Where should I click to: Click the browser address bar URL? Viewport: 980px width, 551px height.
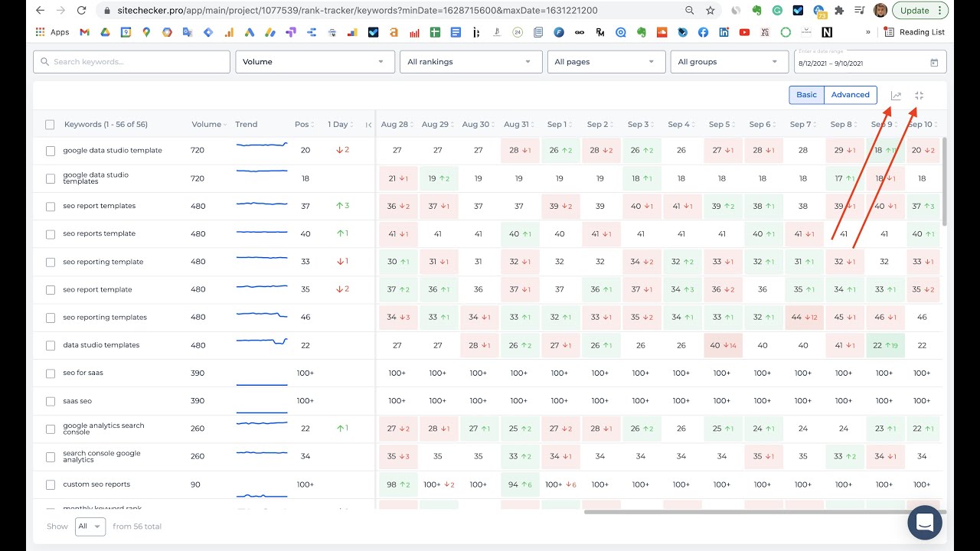358,11
